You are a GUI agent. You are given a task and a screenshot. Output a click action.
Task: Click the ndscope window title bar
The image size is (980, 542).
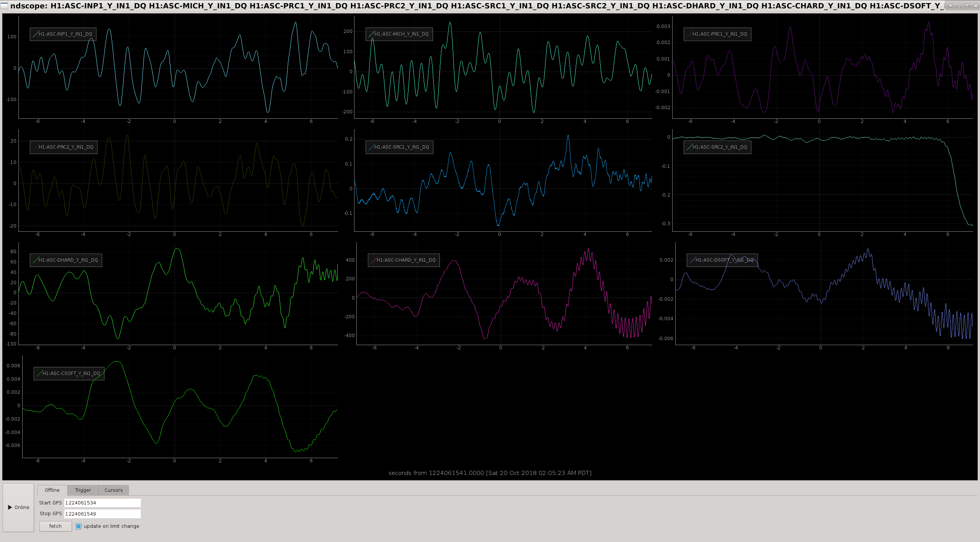[x=477, y=6]
